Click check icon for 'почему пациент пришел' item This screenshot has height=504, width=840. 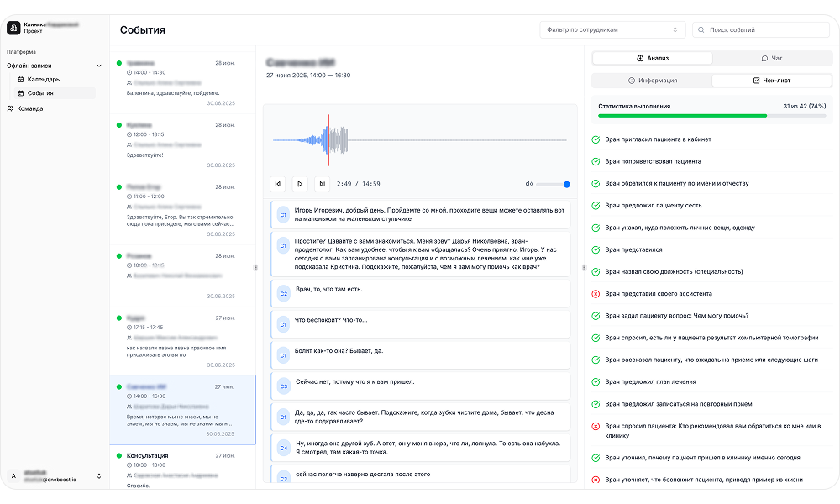tap(596, 458)
